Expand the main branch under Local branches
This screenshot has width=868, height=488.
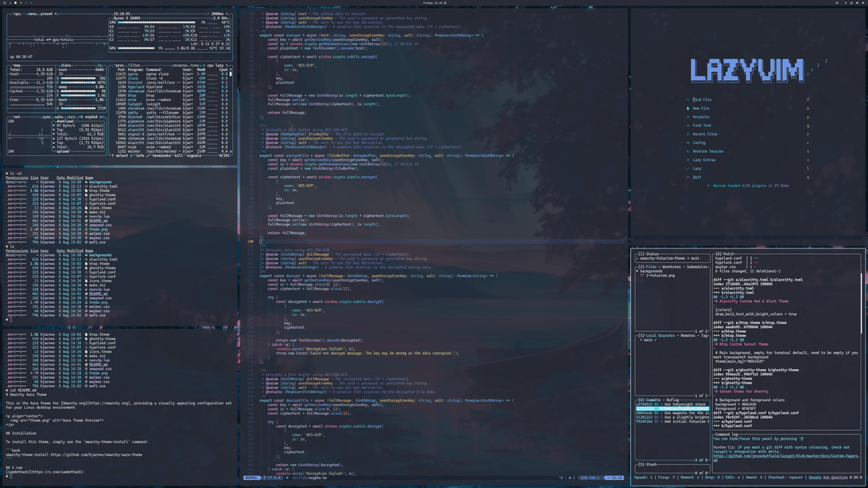pyautogui.click(x=646, y=339)
